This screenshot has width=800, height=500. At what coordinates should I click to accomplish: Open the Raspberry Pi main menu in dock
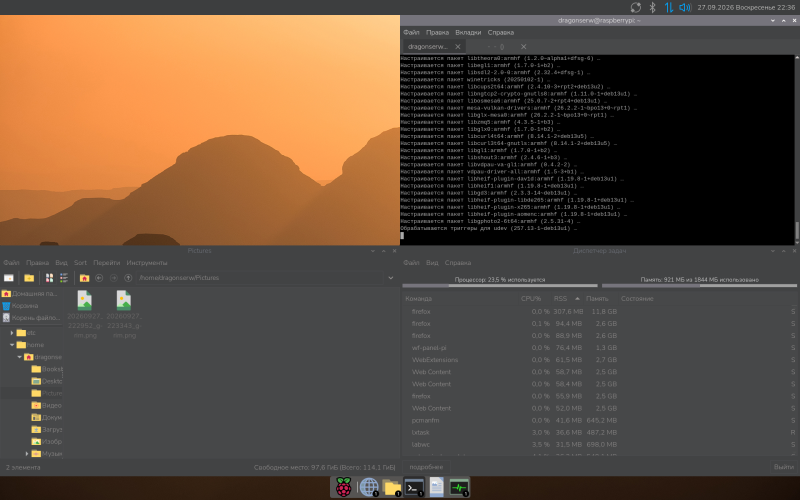pos(343,487)
